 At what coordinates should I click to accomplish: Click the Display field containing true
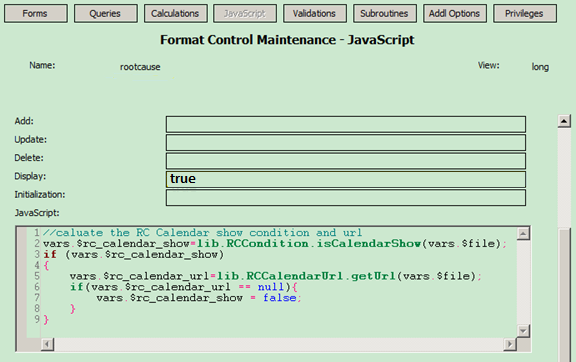[346, 179]
